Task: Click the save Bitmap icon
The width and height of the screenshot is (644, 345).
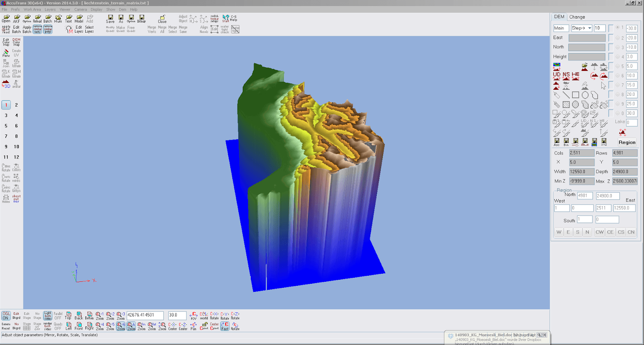Action: (141, 19)
